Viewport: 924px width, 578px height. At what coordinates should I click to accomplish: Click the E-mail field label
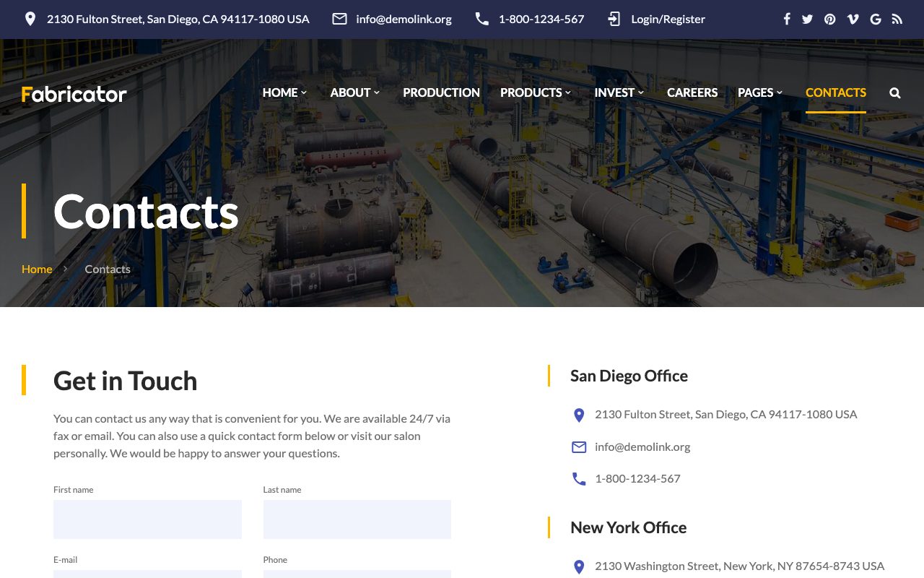[x=65, y=560]
